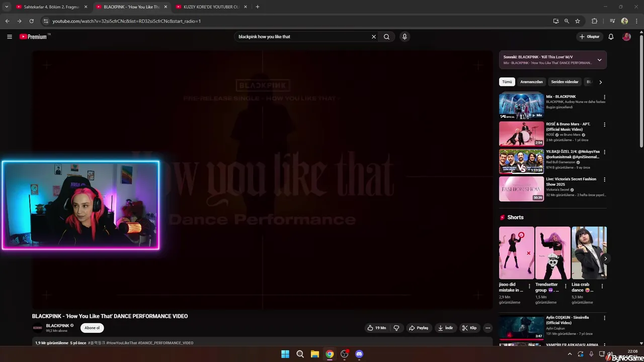644x362 pixels.
Task: Close the Sahtekarlar tab
Action: pyautogui.click(x=86, y=7)
